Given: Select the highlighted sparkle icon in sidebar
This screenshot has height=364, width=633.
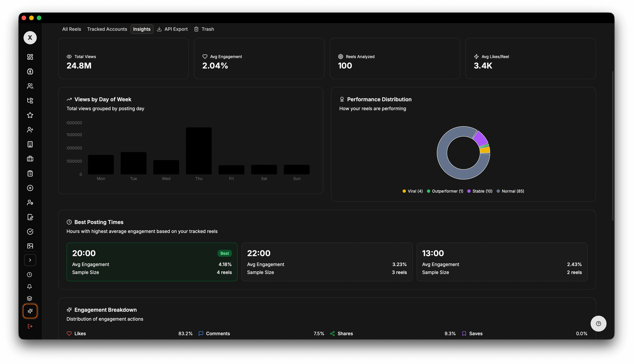Looking at the screenshot, I should 30,311.
